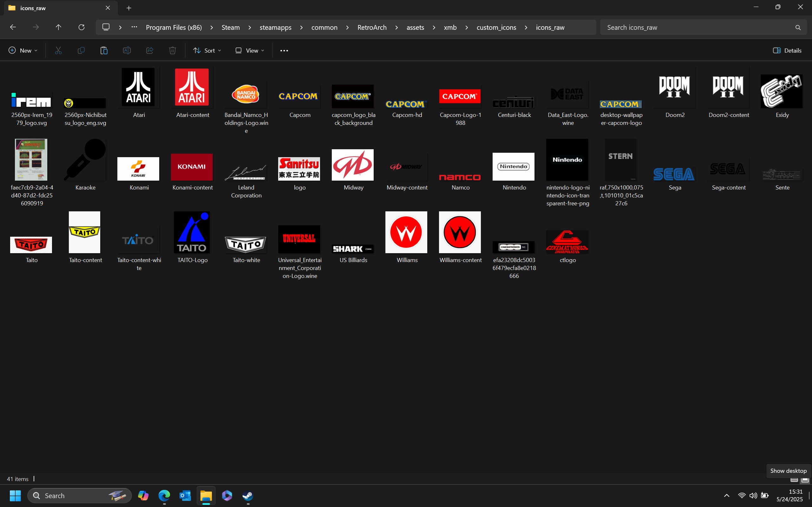This screenshot has width=812, height=507.
Task: Toggle the Details pane
Action: tap(787, 50)
